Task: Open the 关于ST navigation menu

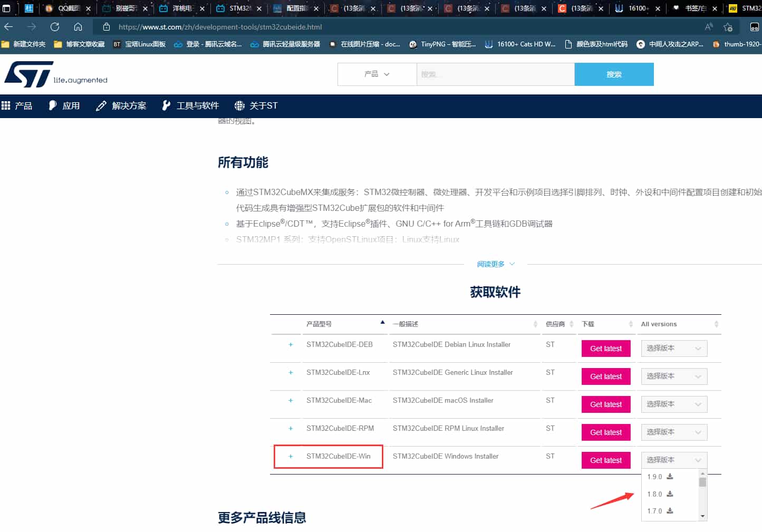Action: (256, 106)
